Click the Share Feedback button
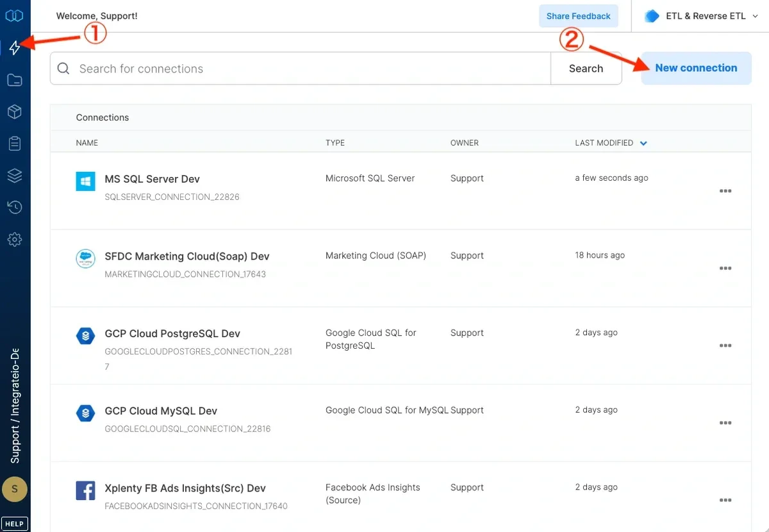 (x=578, y=15)
